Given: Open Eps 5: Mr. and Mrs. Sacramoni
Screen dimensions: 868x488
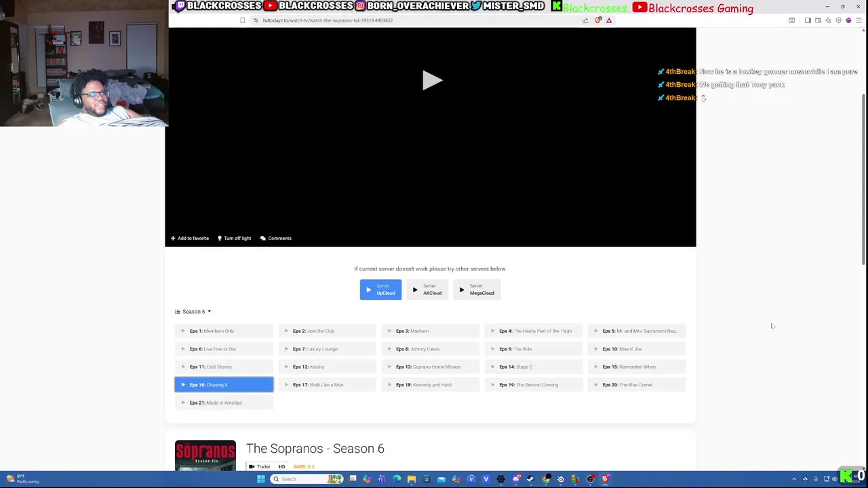Looking at the screenshot, I should click(637, 331).
